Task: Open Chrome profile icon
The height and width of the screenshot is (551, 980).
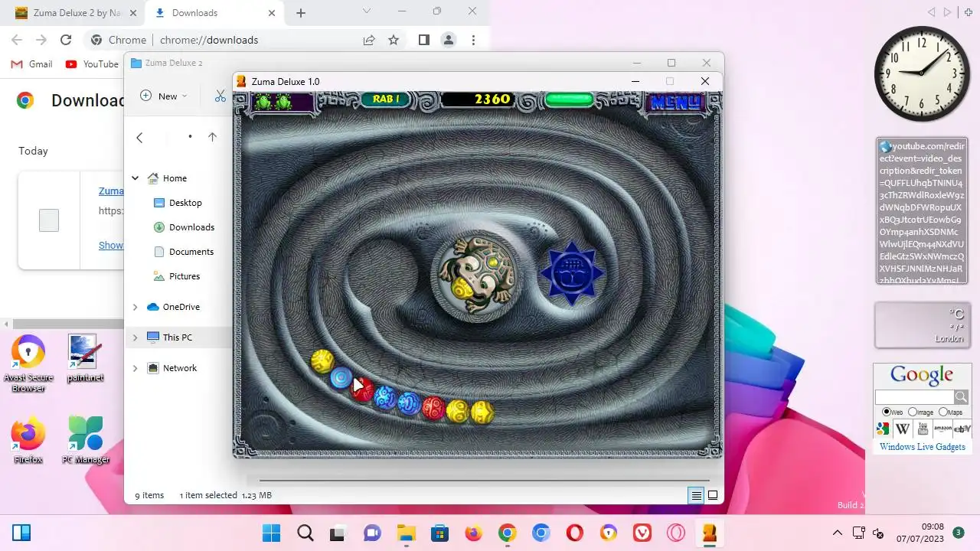Action: point(449,40)
